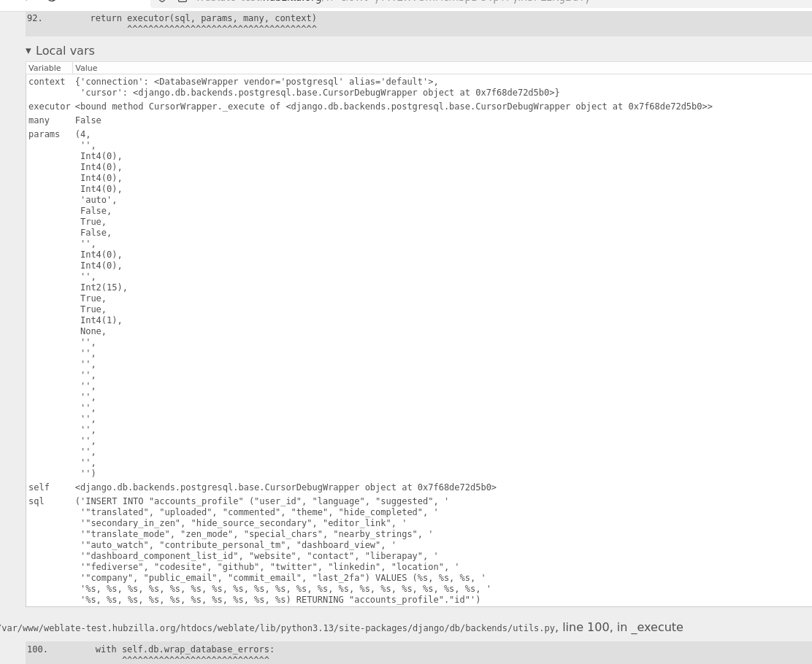Select the "Value" column header
Image resolution: width=812 pixels, height=664 pixels.
click(x=86, y=68)
